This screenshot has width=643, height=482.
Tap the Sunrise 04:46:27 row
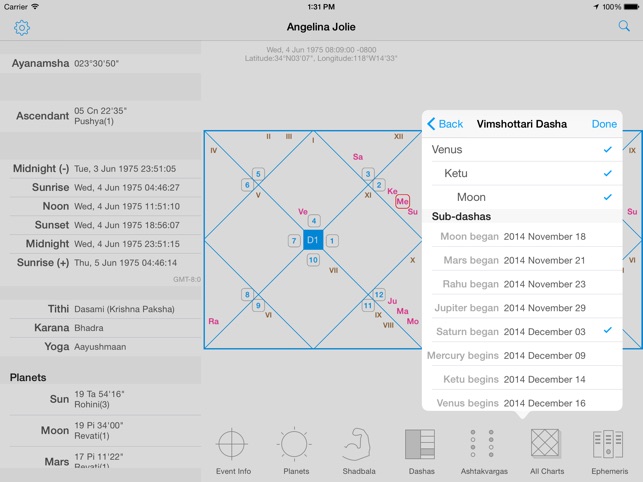[x=100, y=187]
